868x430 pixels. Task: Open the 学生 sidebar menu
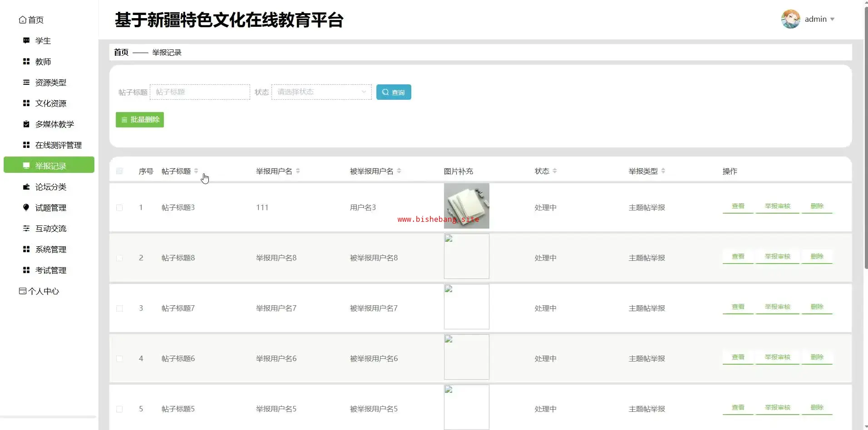tap(49, 41)
